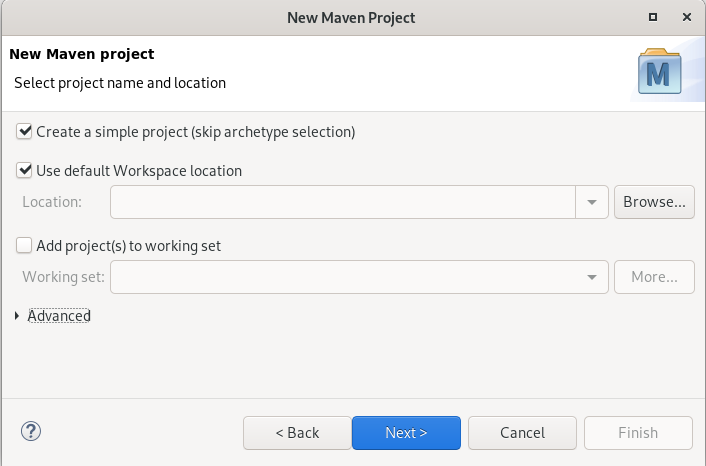
Task: Cancel the Maven project wizard
Action: pyautogui.click(x=522, y=433)
